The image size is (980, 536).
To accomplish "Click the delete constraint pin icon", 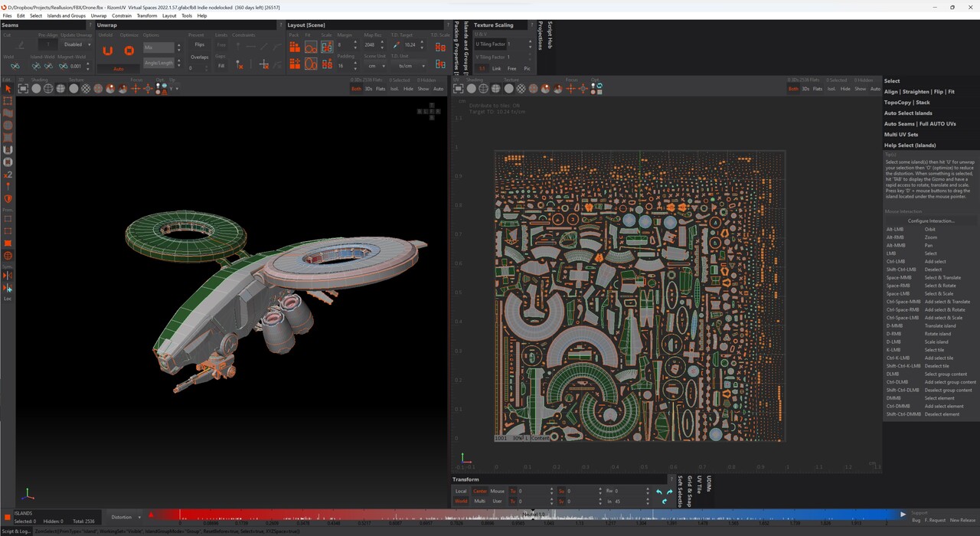I will click(240, 65).
